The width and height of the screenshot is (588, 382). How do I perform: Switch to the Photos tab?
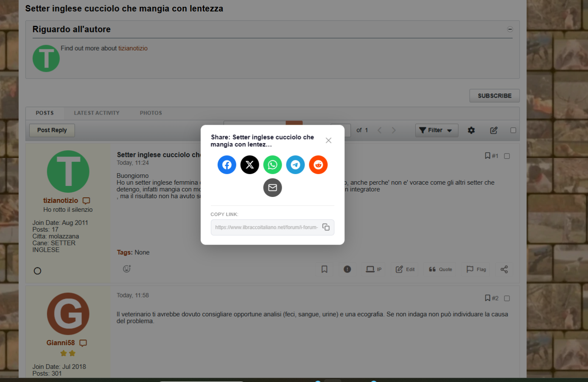coord(151,113)
